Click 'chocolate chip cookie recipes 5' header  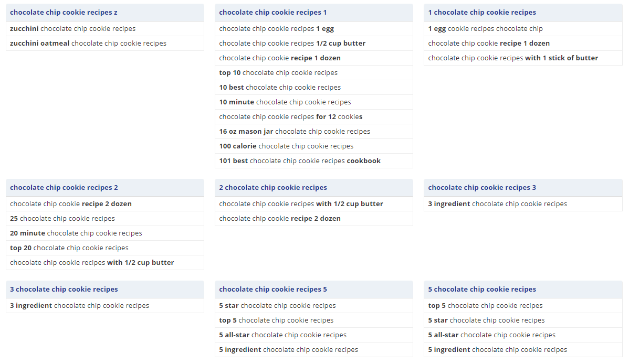tap(273, 290)
